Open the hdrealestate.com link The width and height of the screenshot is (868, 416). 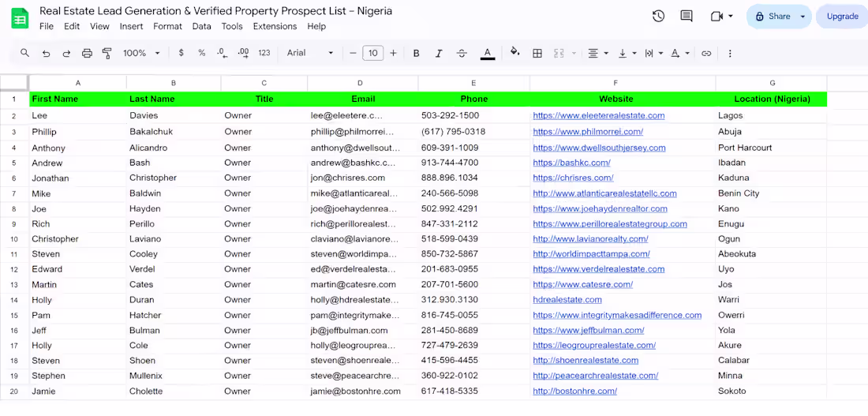pyautogui.click(x=567, y=300)
